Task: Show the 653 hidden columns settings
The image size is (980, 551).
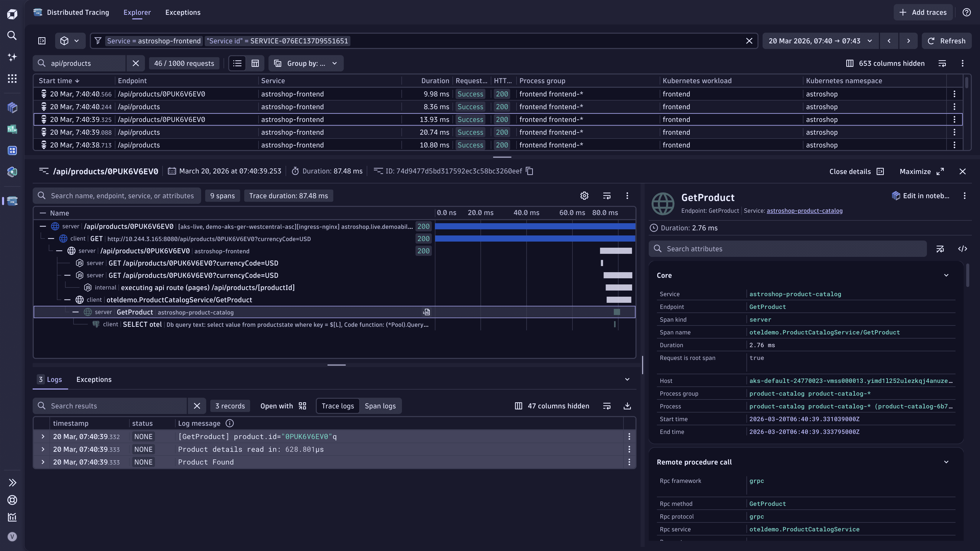Action: [885, 64]
